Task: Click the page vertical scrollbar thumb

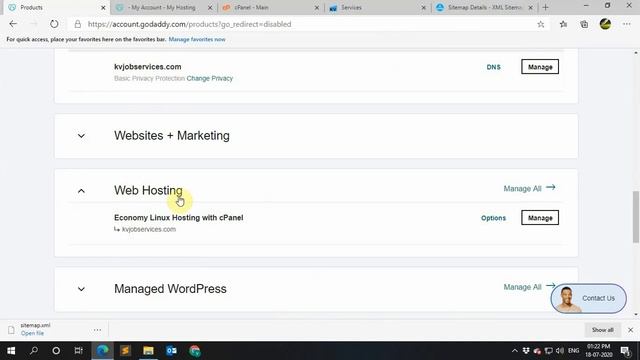Action: [x=636, y=216]
